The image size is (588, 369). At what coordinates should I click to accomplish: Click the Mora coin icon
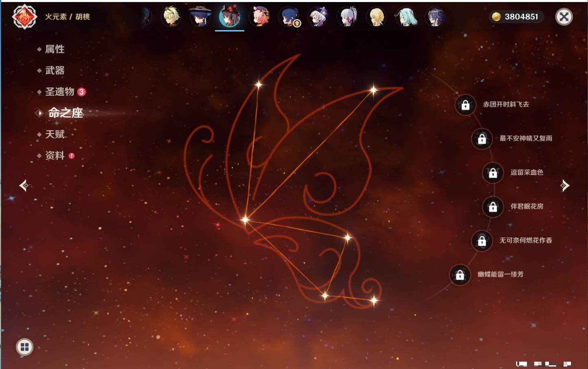click(496, 17)
